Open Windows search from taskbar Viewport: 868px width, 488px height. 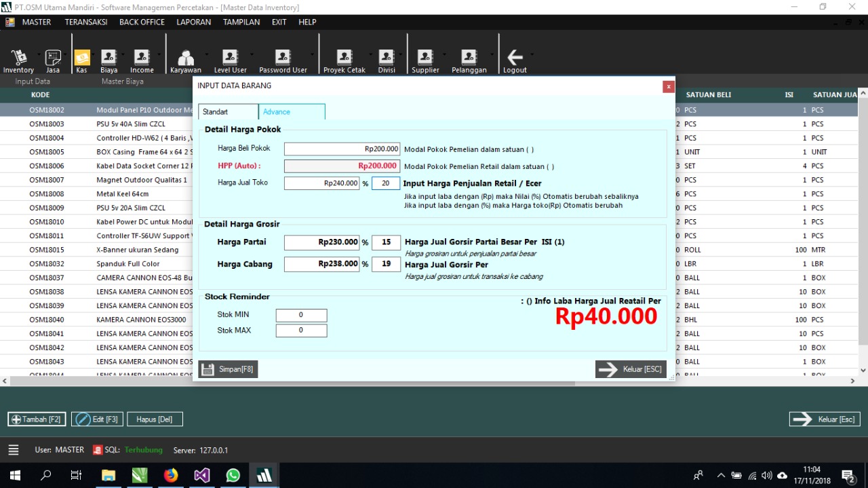click(x=46, y=475)
